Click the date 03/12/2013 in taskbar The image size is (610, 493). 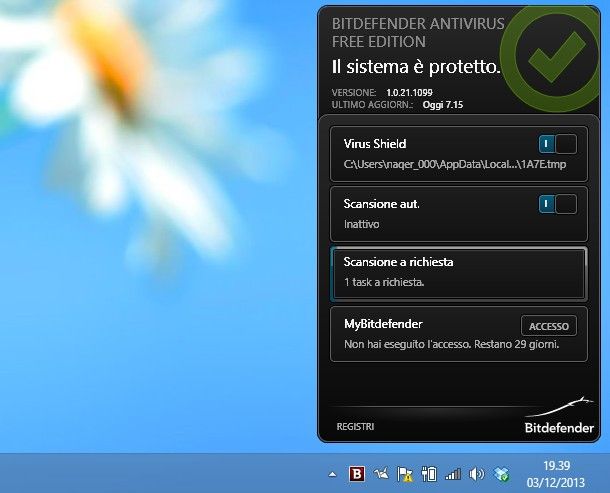[x=556, y=482]
